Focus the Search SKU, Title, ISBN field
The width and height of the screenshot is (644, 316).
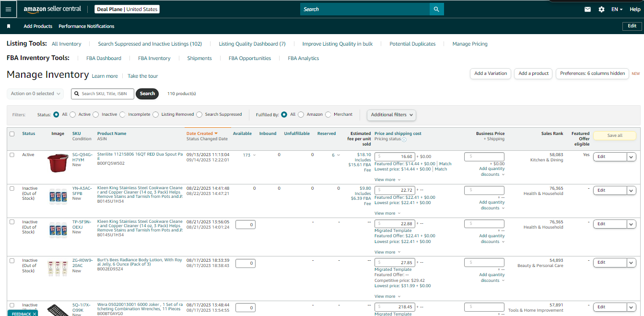tap(103, 94)
